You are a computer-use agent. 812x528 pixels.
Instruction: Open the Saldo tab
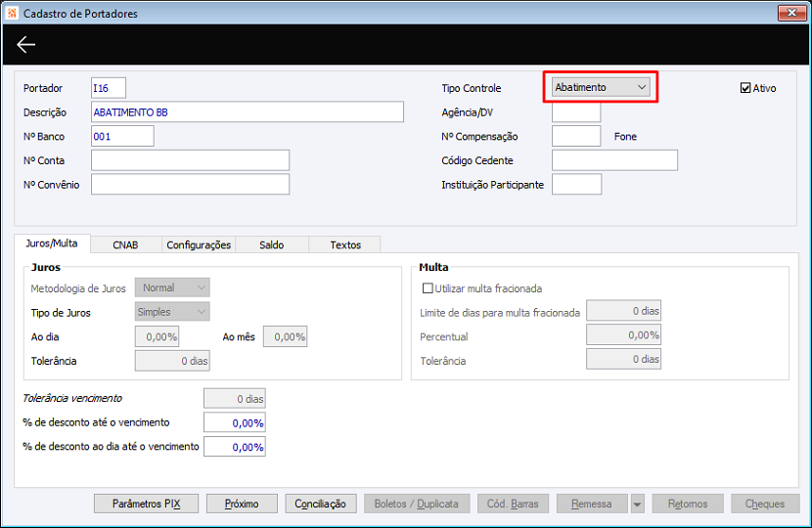272,244
